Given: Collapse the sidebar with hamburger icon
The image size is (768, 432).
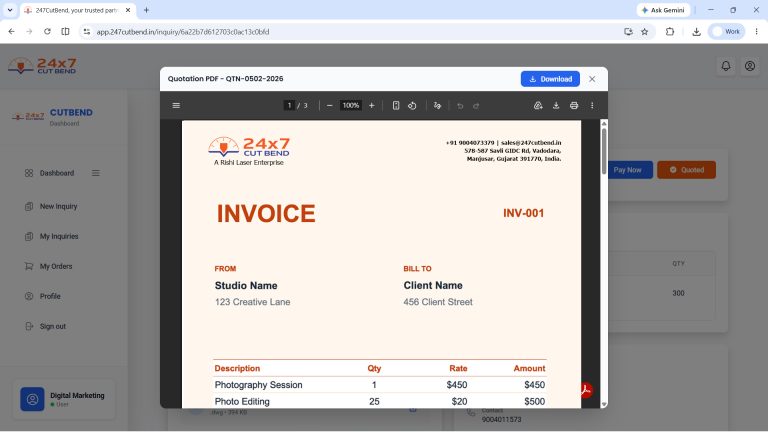Looking at the screenshot, I should click(x=96, y=173).
